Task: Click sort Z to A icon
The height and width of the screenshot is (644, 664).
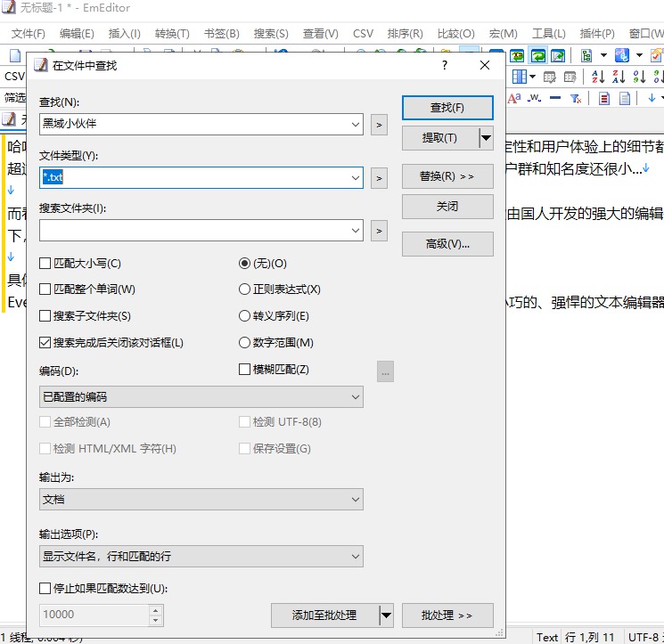Action: (x=619, y=77)
